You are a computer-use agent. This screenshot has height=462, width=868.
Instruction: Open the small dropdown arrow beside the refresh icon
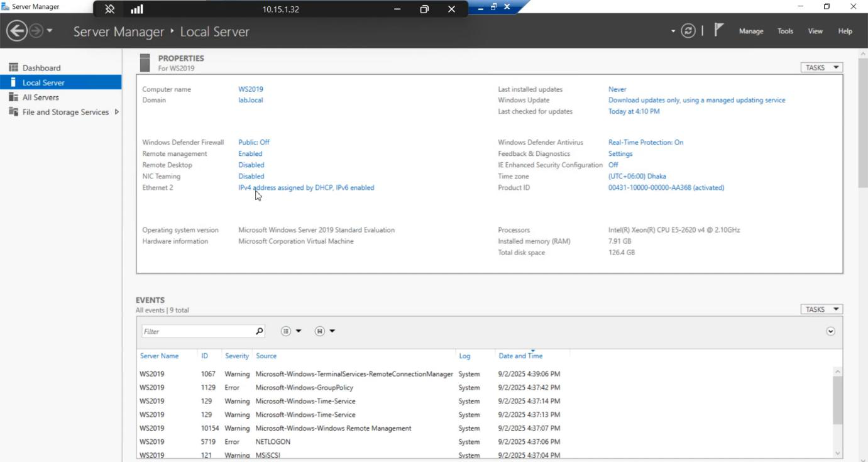[673, 31]
